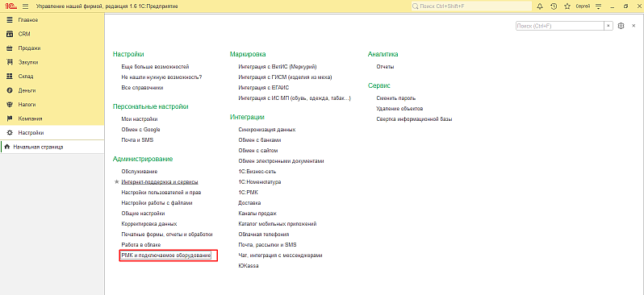Open Общие настройки

144,214
